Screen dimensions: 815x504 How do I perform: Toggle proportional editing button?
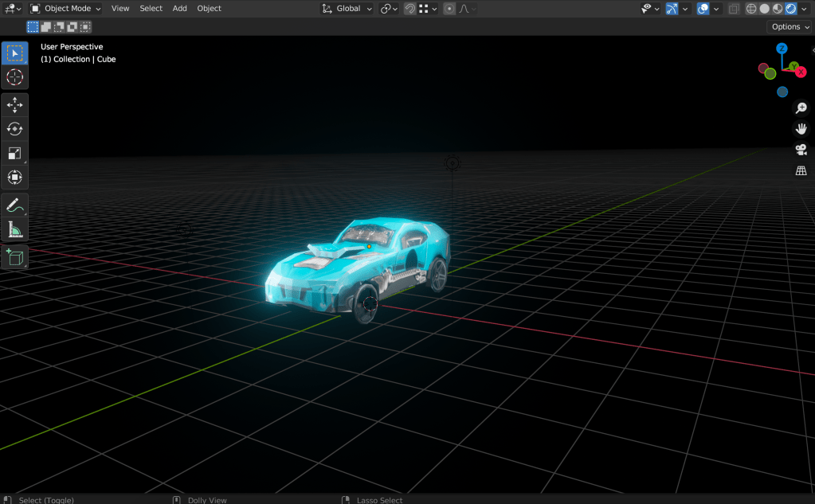449,9
